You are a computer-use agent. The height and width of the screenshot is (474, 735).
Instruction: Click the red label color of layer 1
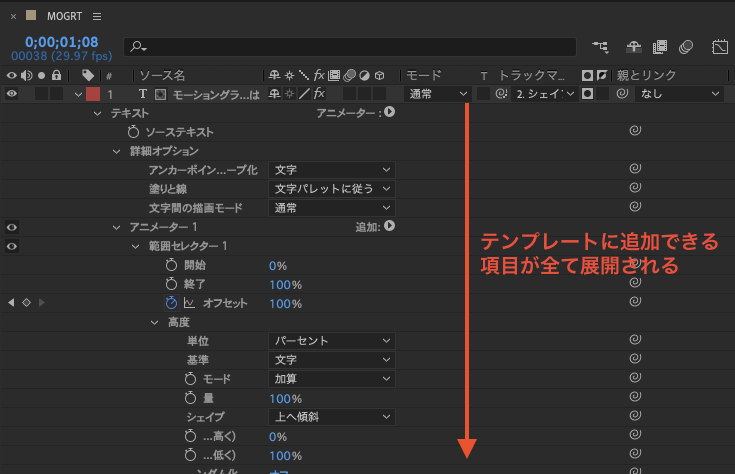93,94
